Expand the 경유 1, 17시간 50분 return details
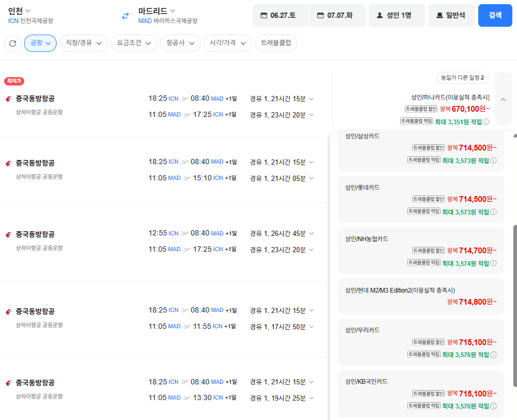This screenshot has width=517, height=420. coord(282,327)
